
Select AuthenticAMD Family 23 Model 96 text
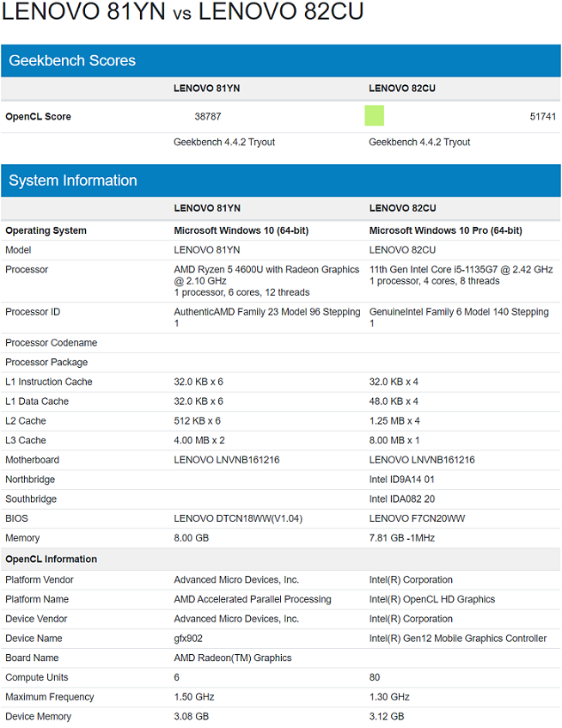[247, 312]
